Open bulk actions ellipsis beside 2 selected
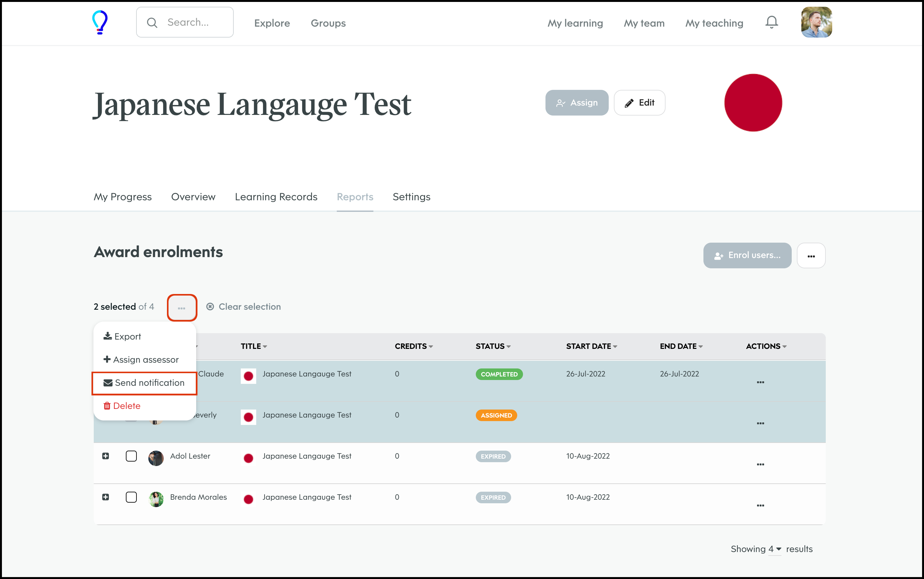The height and width of the screenshot is (579, 924). 182,307
